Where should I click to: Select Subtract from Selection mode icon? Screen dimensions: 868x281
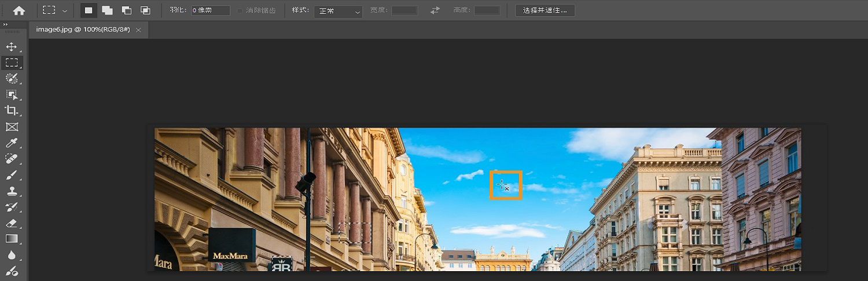(x=126, y=10)
